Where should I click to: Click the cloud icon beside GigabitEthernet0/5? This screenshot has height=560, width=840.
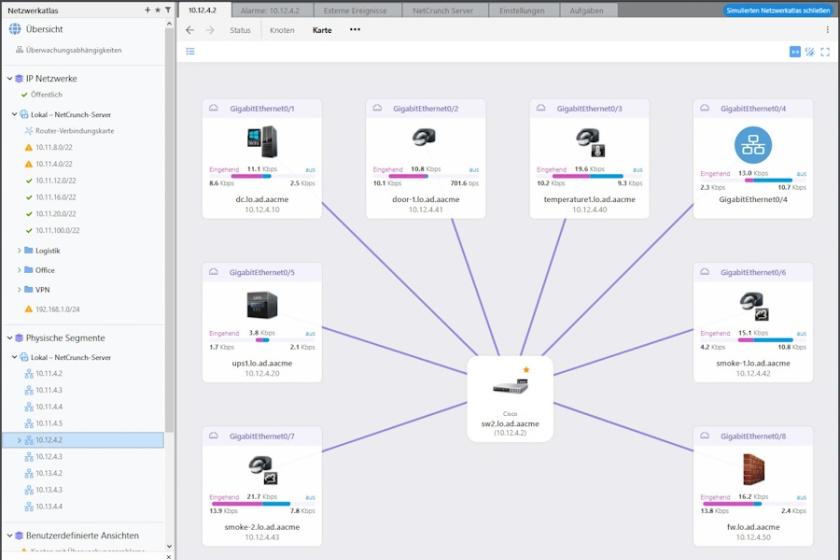click(214, 272)
